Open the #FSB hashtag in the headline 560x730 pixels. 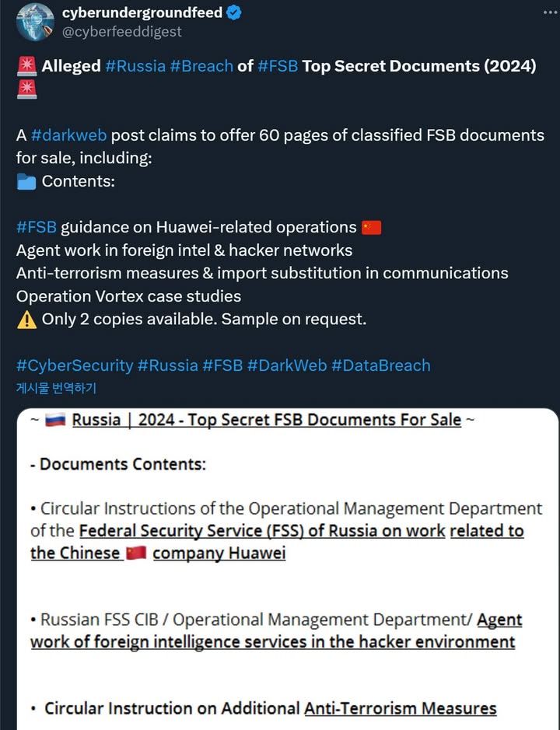pyautogui.click(x=279, y=65)
